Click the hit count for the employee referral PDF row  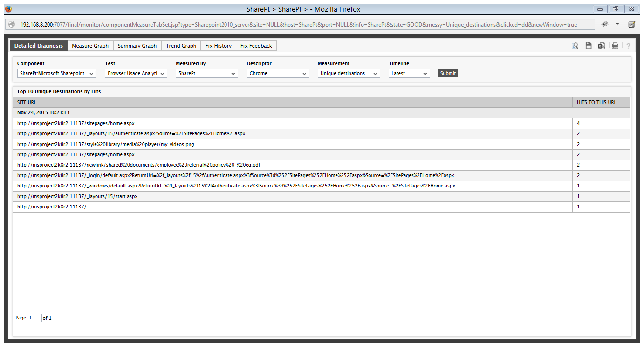[x=578, y=165]
